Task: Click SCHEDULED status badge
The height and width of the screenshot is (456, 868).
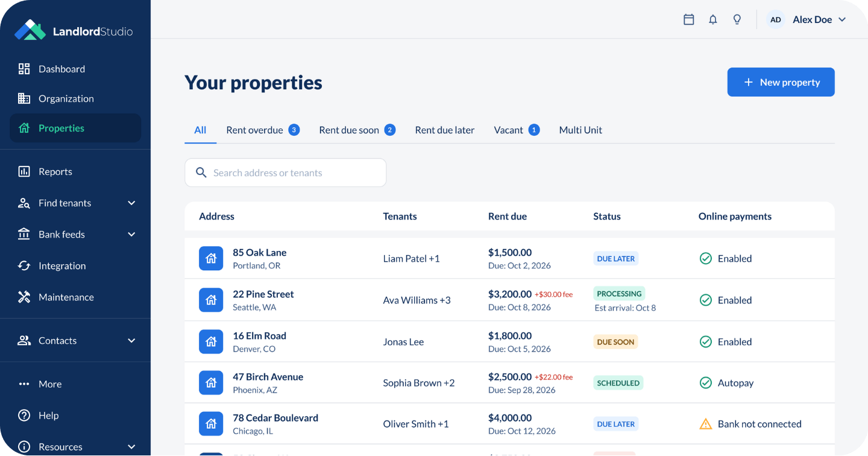Action: tap(618, 383)
